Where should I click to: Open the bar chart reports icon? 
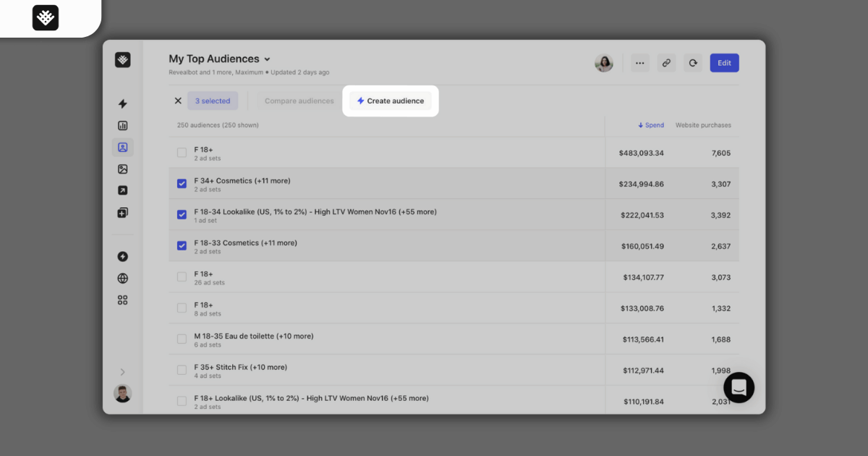click(x=123, y=126)
